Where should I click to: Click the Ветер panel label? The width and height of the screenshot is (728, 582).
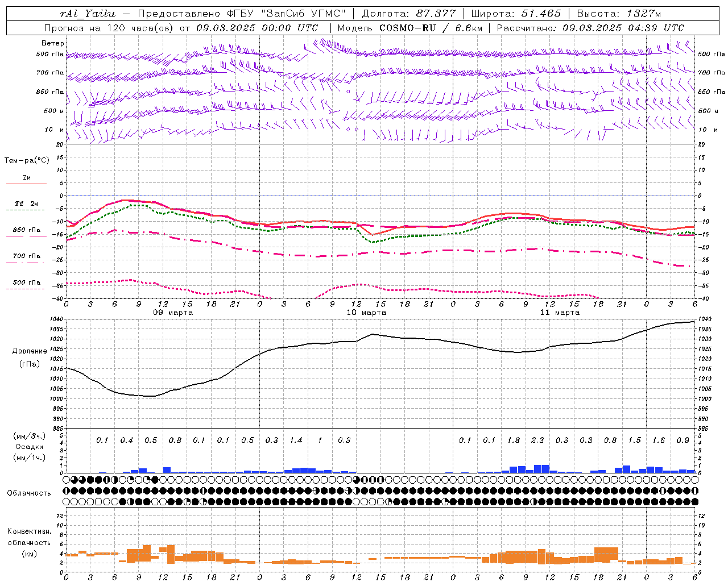(53, 43)
